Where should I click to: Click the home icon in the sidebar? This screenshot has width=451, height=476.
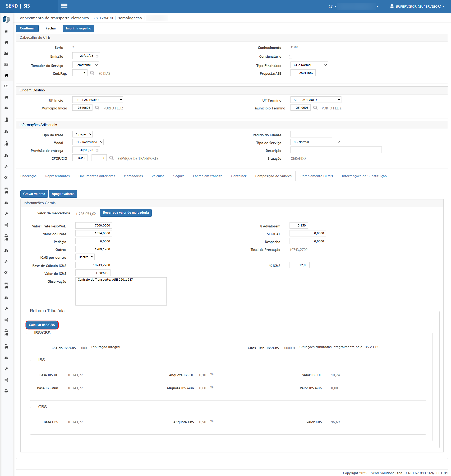coord(6,31)
